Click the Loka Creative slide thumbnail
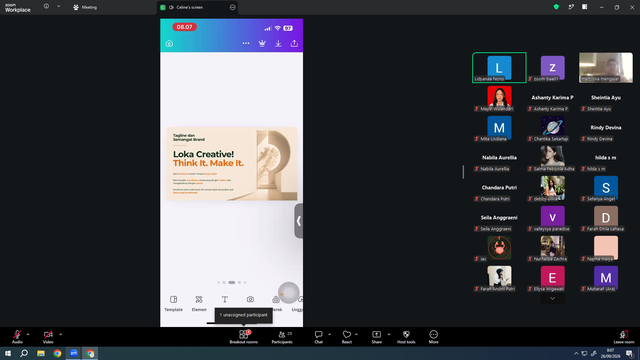The image size is (640, 360). (x=232, y=164)
